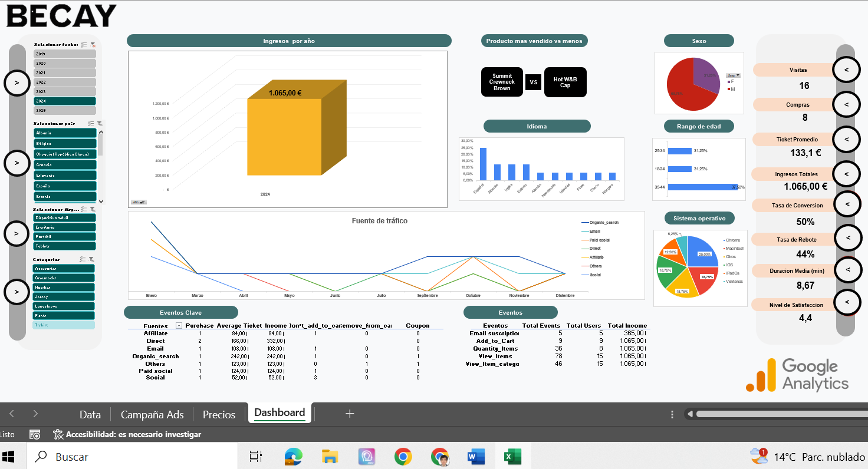Toggle the T-shirt category slicer item
This screenshot has height=469, width=868.
(x=64, y=325)
